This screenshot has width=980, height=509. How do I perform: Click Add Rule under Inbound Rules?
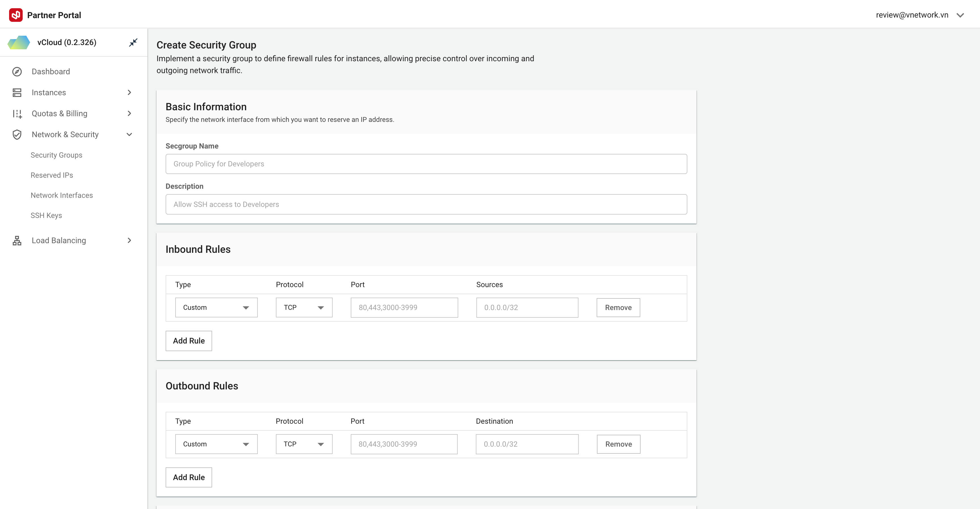pyautogui.click(x=189, y=341)
